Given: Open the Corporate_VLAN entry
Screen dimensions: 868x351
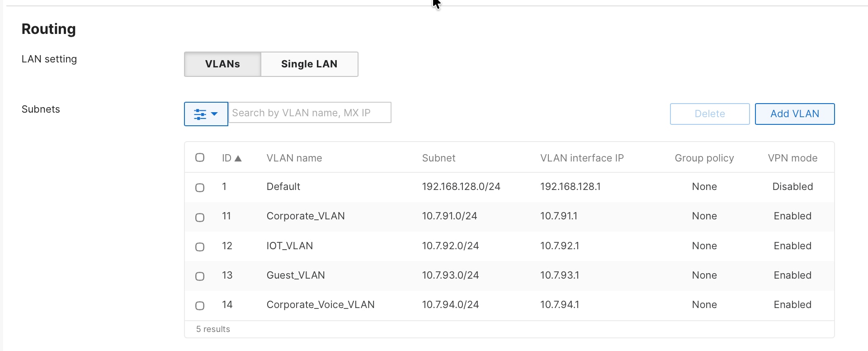Looking at the screenshot, I should tap(305, 216).
